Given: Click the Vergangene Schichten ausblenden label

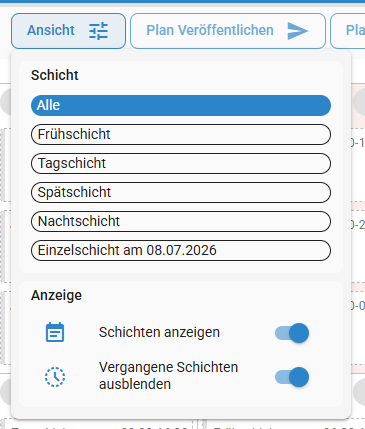Looking at the screenshot, I should (x=168, y=376).
